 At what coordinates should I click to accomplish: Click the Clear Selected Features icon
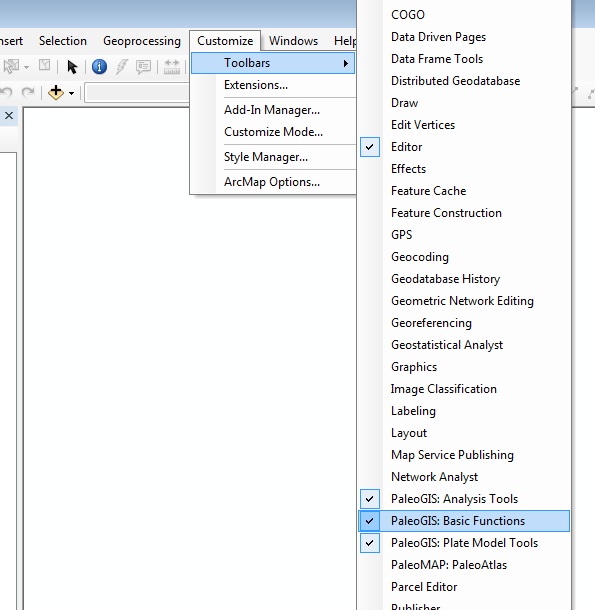click(x=44, y=65)
